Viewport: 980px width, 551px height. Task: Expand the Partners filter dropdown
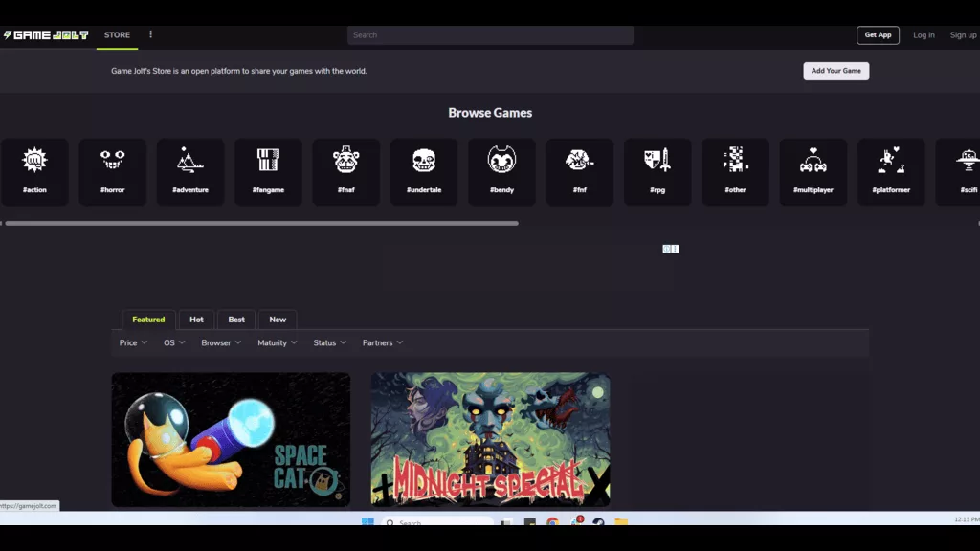[x=383, y=343]
